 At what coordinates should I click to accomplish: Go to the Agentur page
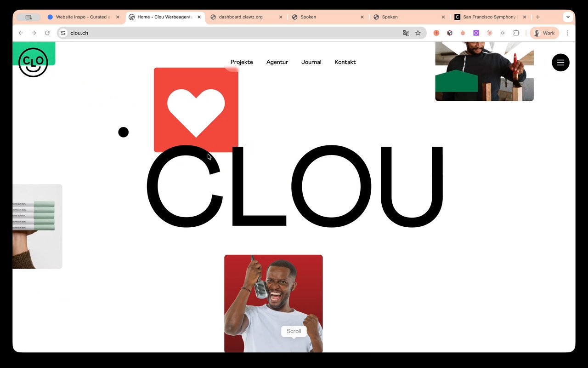[277, 62]
